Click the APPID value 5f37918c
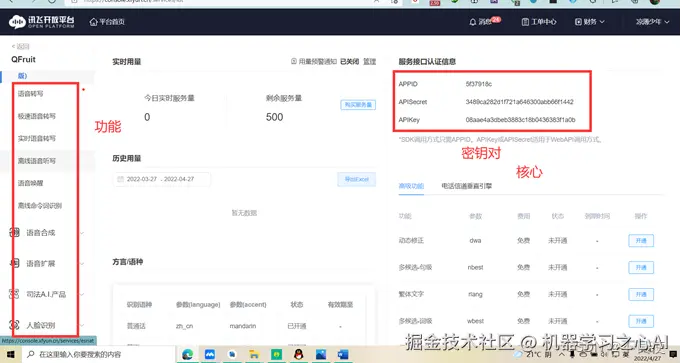This screenshot has width=681, height=364. [x=479, y=84]
